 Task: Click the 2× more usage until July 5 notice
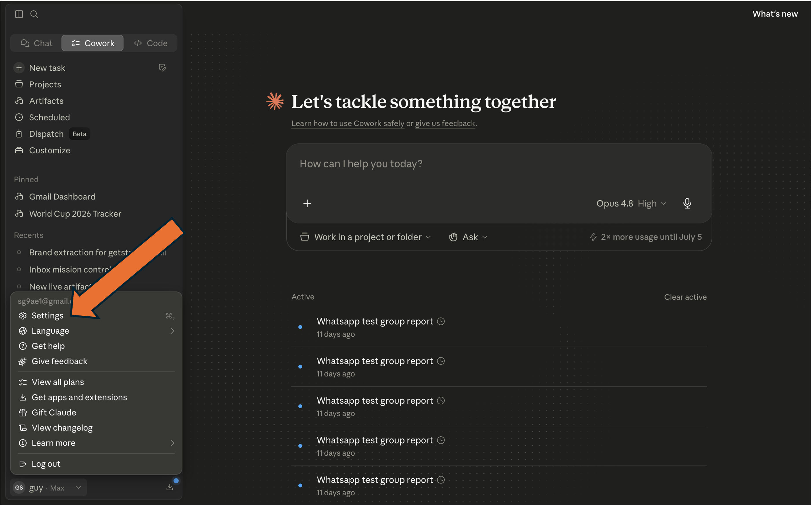tap(646, 237)
